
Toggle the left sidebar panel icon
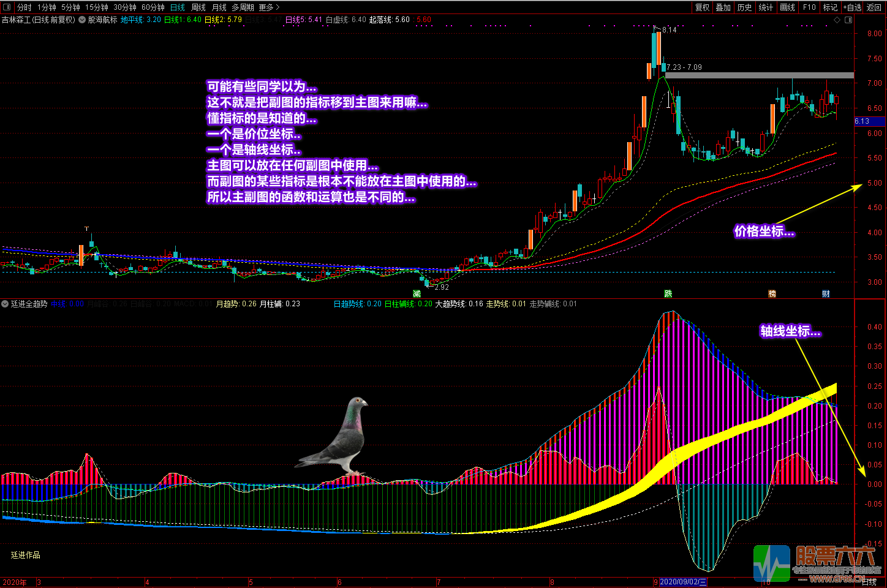click(x=7, y=7)
